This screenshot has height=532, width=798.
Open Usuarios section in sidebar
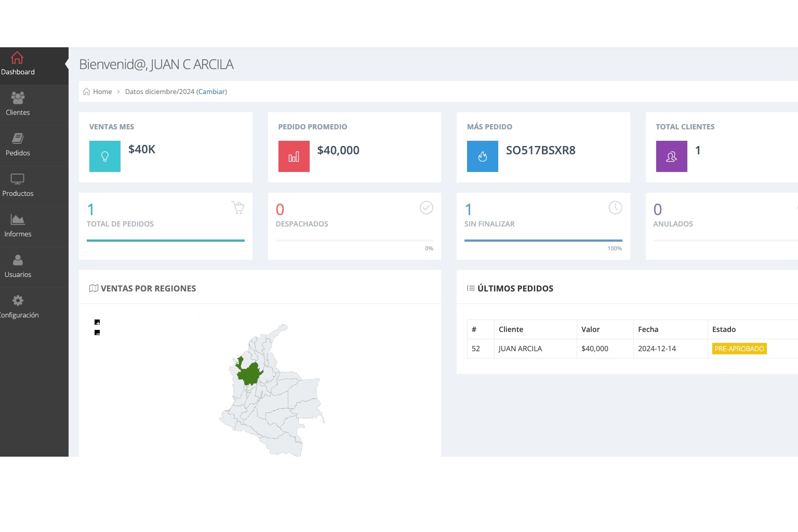point(18,267)
